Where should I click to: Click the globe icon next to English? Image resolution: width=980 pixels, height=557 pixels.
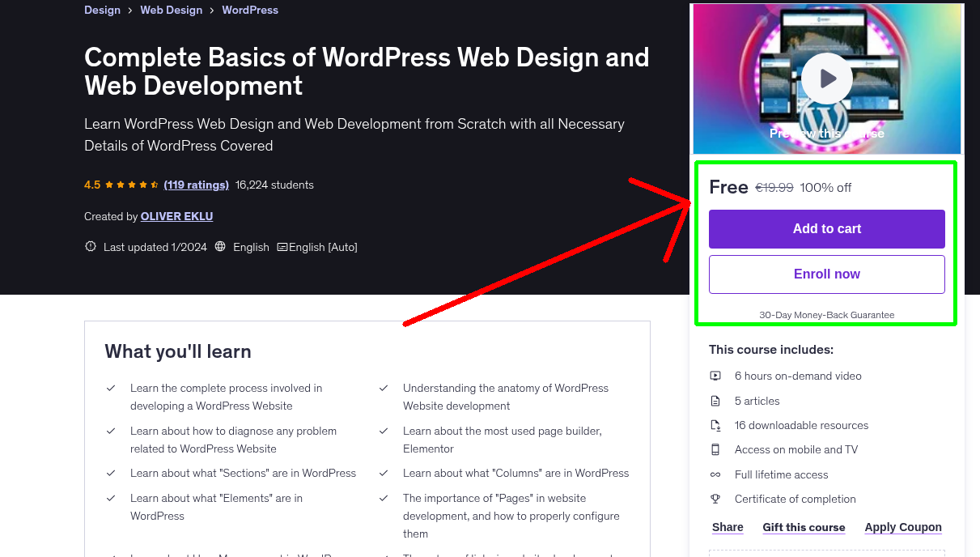pos(220,247)
